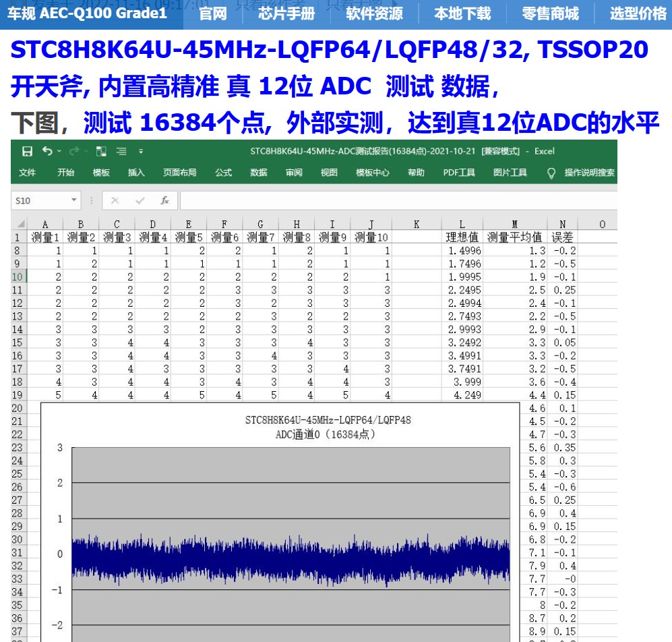Click the cancel X icon in formula bar
The height and width of the screenshot is (642, 672).
coord(115,200)
